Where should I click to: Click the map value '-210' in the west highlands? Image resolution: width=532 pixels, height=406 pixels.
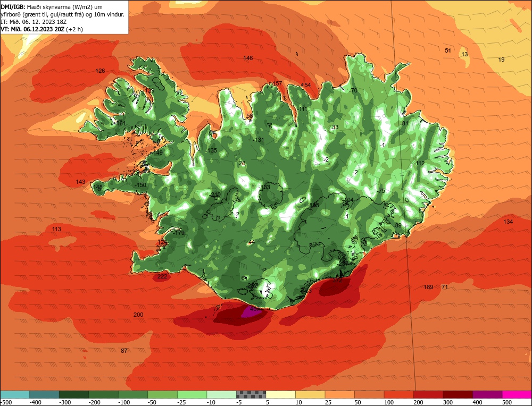(x=215, y=194)
